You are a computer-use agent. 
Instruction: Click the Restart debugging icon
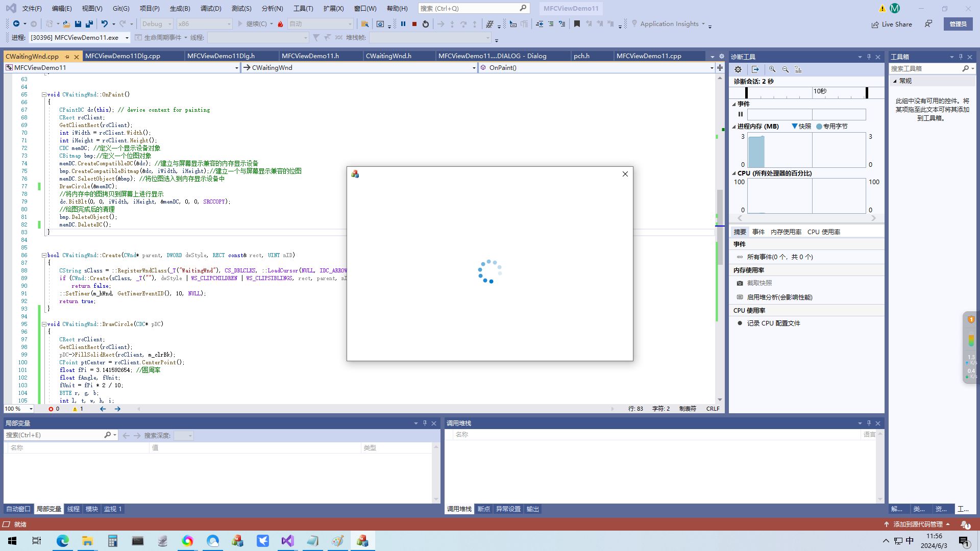click(x=426, y=24)
